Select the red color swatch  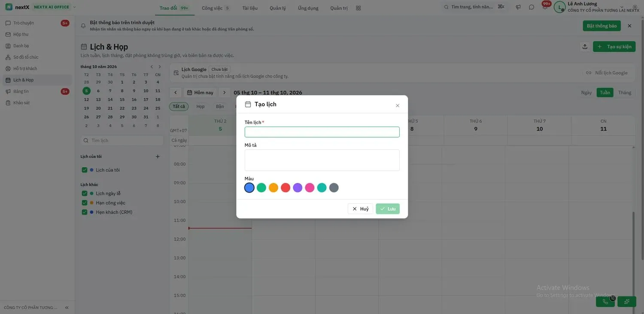point(286,188)
